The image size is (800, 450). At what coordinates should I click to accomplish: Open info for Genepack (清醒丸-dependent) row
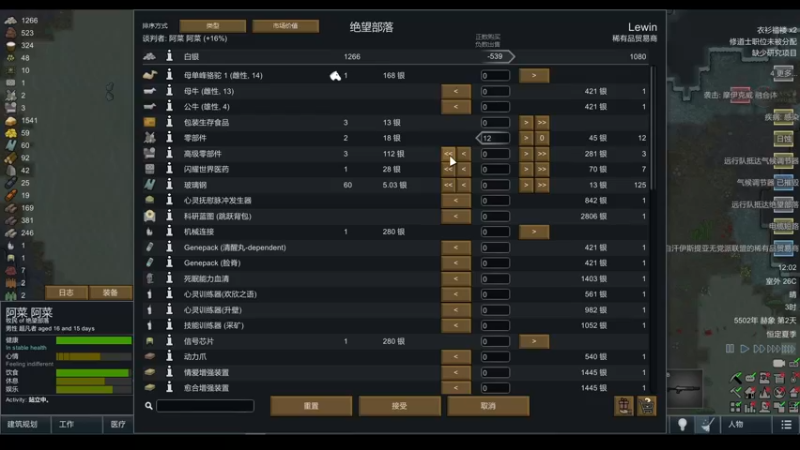[x=169, y=247]
